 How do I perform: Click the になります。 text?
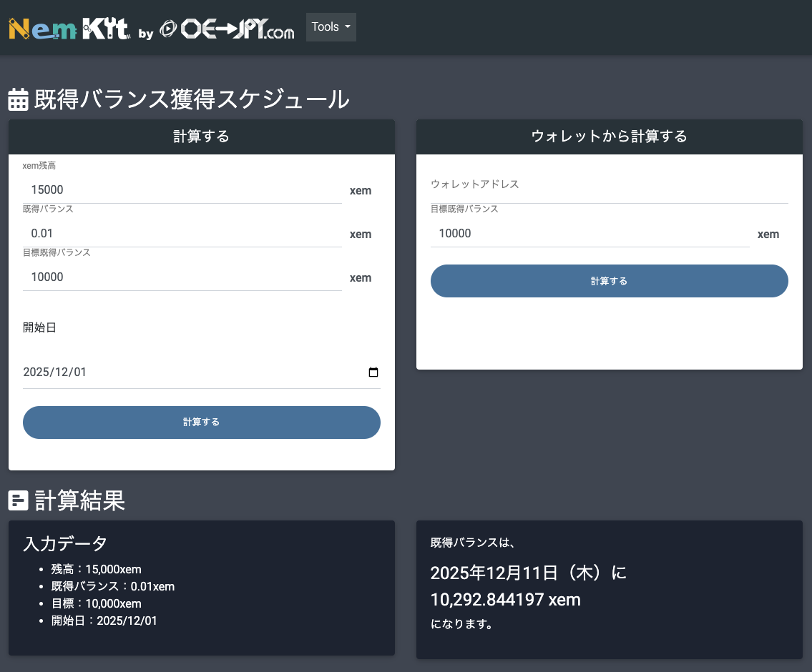click(461, 624)
